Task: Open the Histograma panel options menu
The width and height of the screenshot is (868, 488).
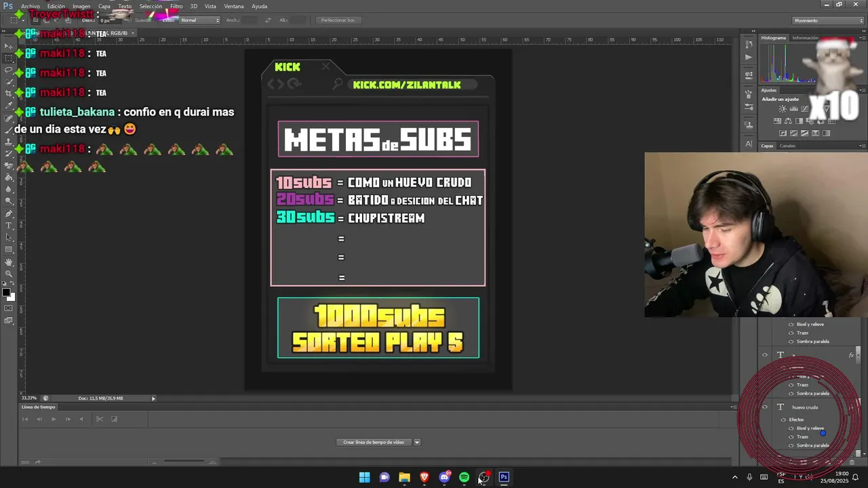Action: click(862, 38)
